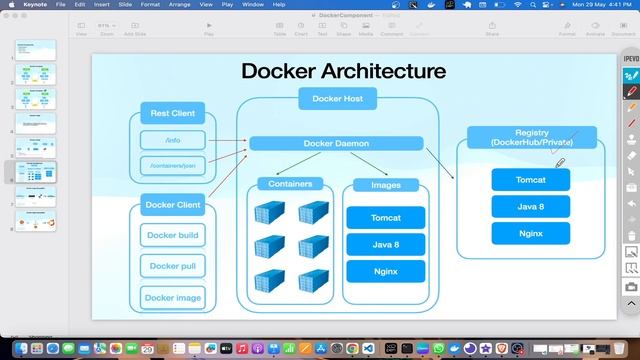Viewport: 640px width, 360px height.
Task: Select the Nginx box inside Images
Action: 386,271
